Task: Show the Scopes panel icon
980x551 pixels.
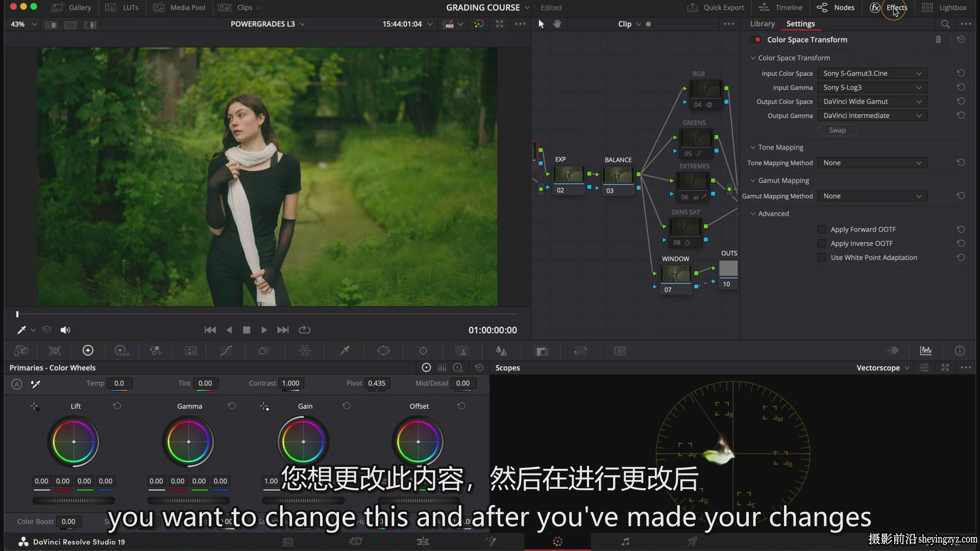Action: click(x=926, y=350)
